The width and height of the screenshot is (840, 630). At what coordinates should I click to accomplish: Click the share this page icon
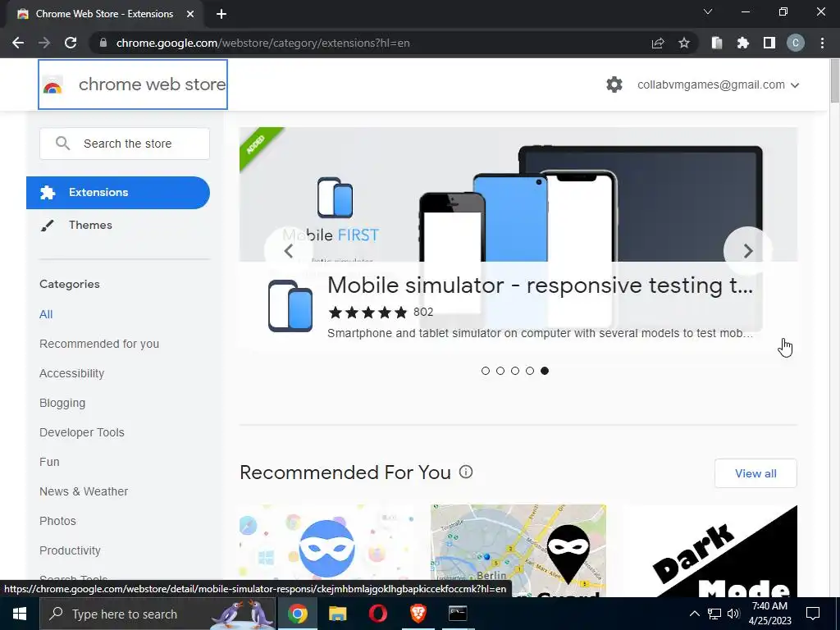pos(658,43)
